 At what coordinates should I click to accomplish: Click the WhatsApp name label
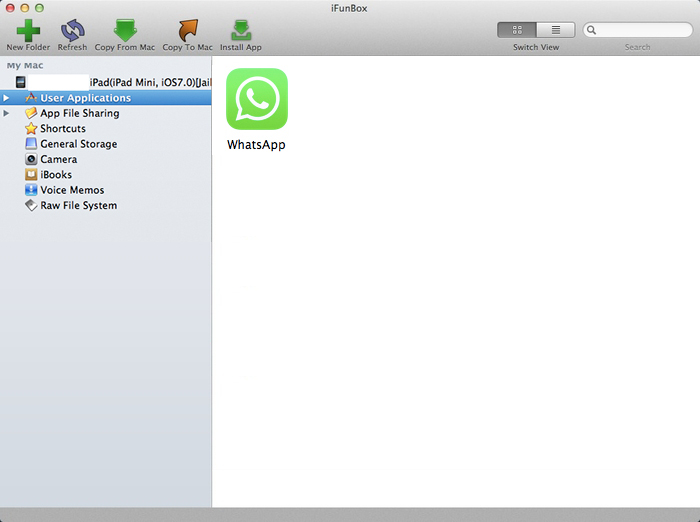point(256,145)
